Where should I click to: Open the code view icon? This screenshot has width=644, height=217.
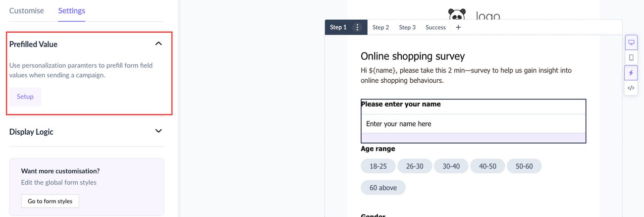click(631, 88)
